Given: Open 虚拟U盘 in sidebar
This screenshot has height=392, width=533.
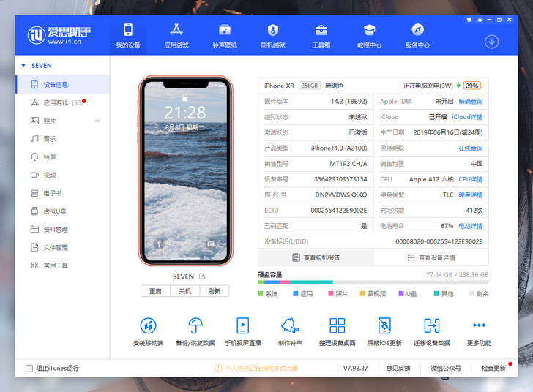Looking at the screenshot, I should click(63, 211).
